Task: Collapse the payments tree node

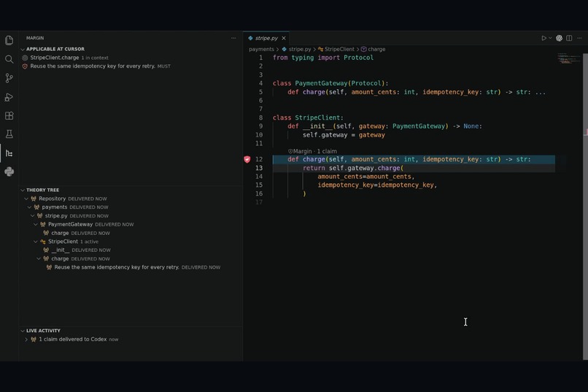Action: [29, 207]
